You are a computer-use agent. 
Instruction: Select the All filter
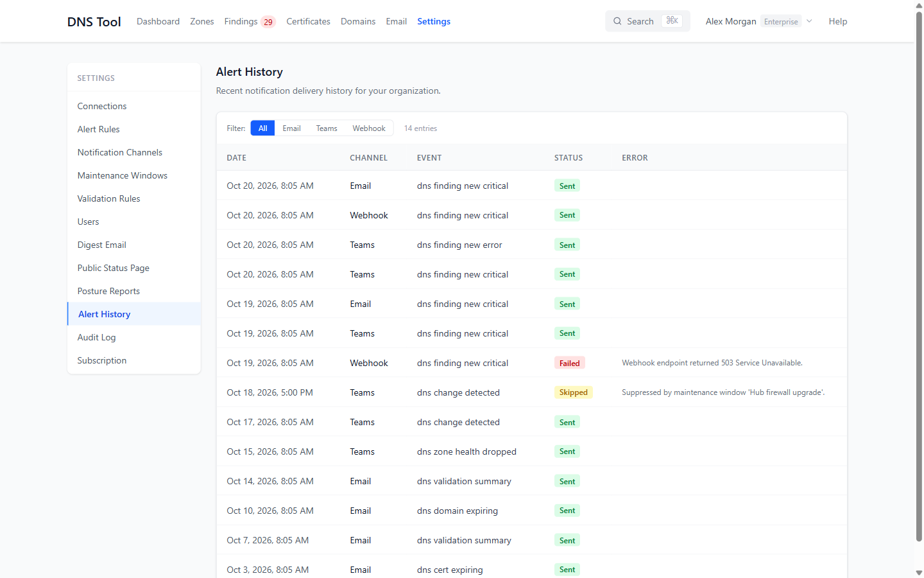tap(262, 128)
